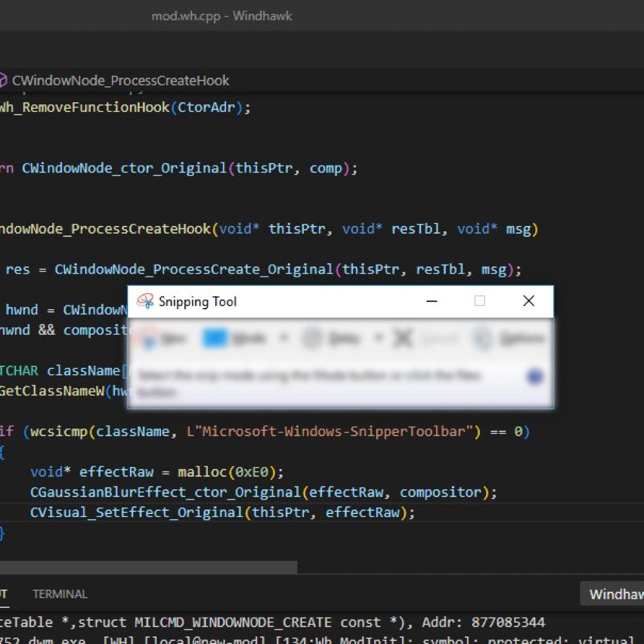This screenshot has height=644, width=644.
Task: Click the CGaussianBlurEffect_ctor_Original call line
Action: tap(263, 492)
